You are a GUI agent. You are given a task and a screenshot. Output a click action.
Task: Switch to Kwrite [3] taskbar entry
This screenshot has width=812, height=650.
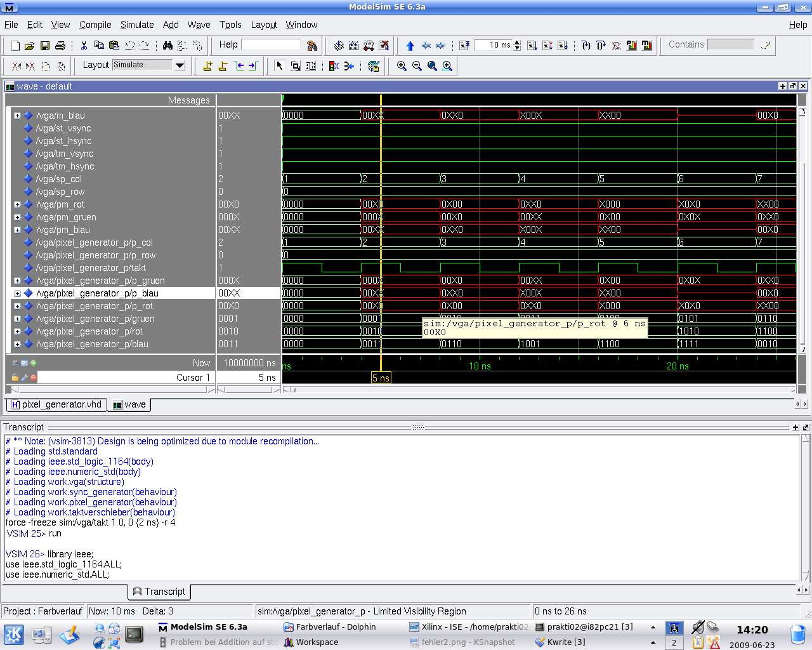(x=560, y=642)
